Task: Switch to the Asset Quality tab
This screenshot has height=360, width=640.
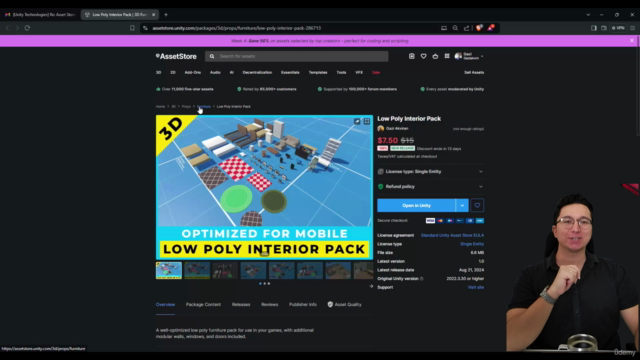Action: (344, 304)
